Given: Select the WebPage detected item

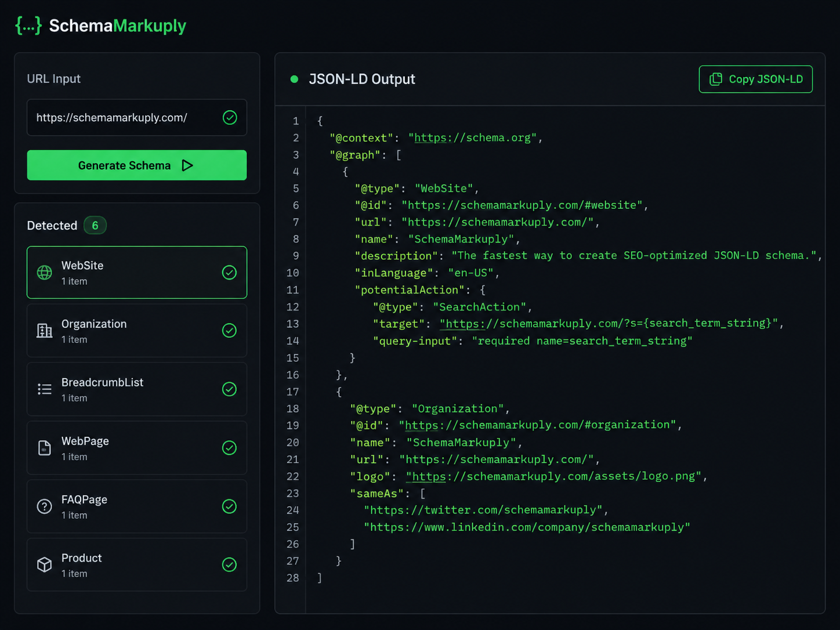Looking at the screenshot, I should [137, 448].
